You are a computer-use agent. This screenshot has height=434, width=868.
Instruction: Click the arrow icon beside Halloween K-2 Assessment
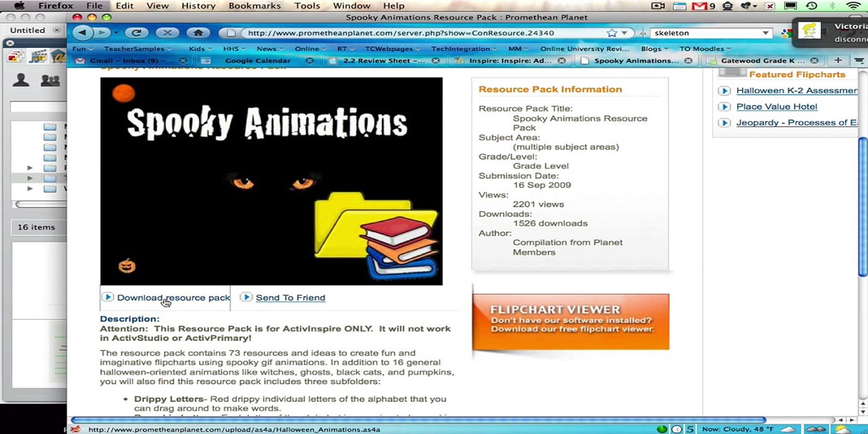tap(725, 91)
